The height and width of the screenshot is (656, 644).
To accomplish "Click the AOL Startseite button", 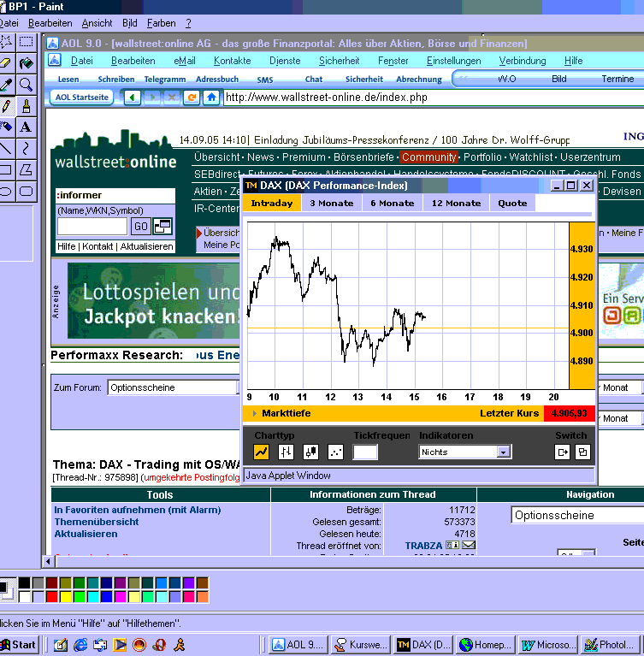I will click(x=82, y=98).
